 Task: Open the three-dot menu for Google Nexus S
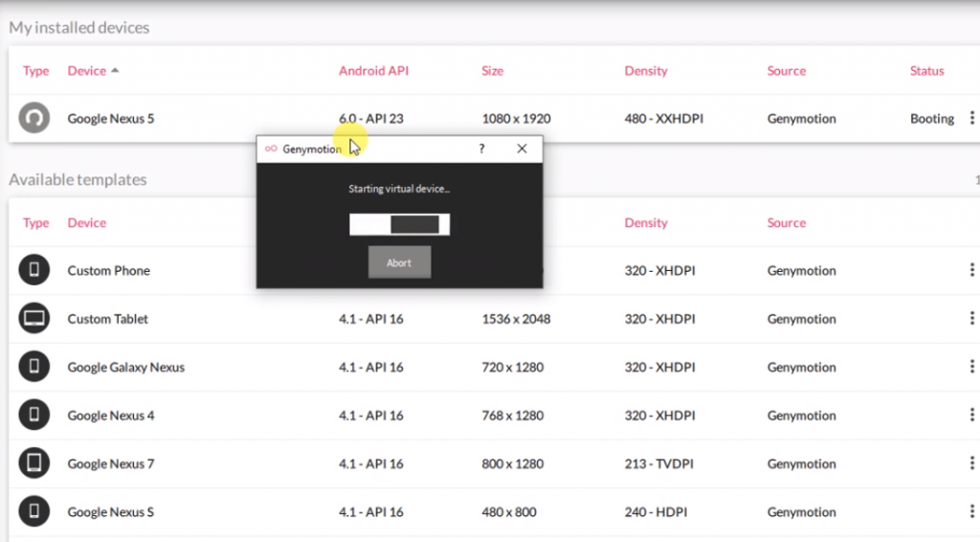coord(971,511)
